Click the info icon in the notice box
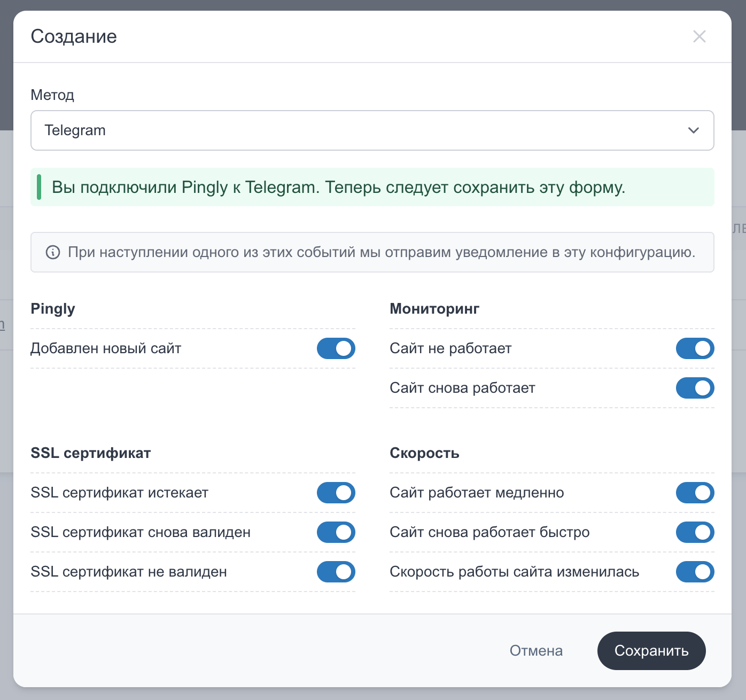746x700 pixels. [53, 252]
